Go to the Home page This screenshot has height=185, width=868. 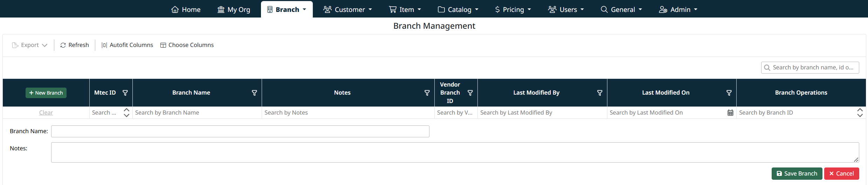pos(186,9)
